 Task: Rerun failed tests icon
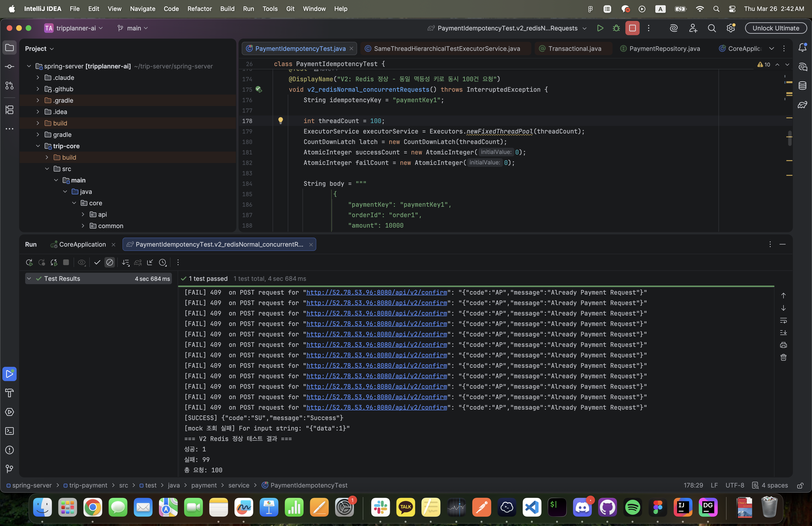[x=42, y=263]
